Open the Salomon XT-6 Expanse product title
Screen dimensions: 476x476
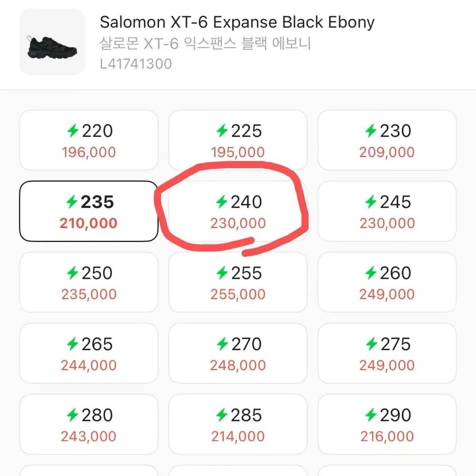click(237, 22)
